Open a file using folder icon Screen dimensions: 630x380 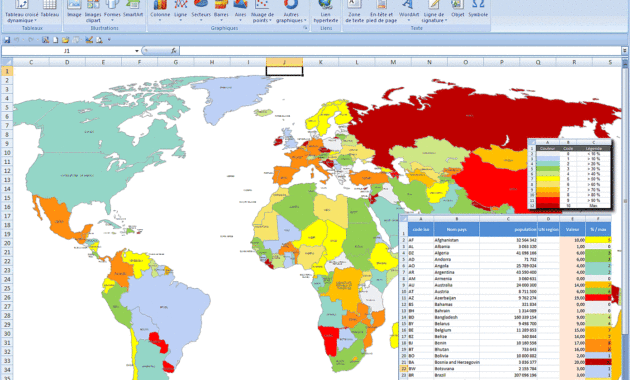pyautogui.click(x=65, y=40)
